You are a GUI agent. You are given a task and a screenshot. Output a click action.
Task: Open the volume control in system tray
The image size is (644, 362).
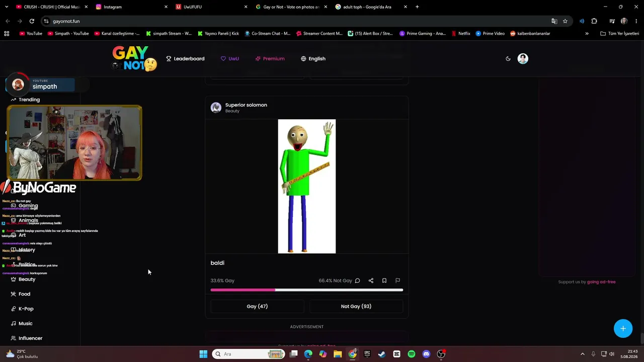tap(612, 354)
